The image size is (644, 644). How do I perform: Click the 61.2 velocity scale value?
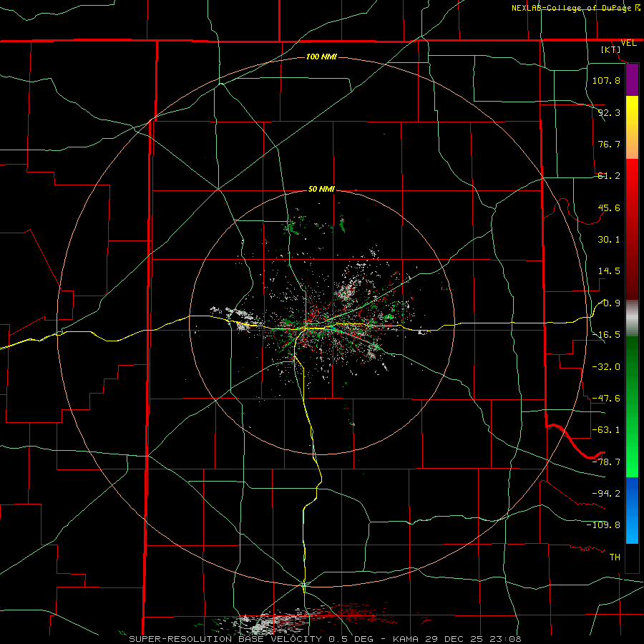click(x=609, y=176)
